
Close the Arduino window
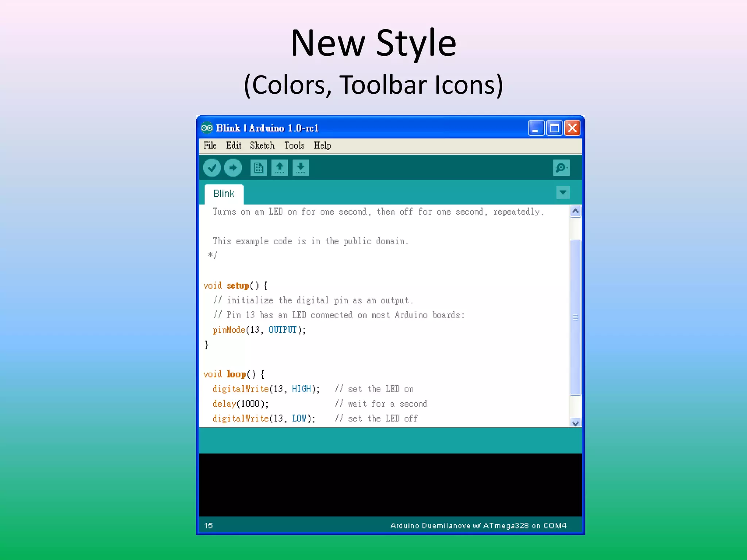click(x=572, y=128)
